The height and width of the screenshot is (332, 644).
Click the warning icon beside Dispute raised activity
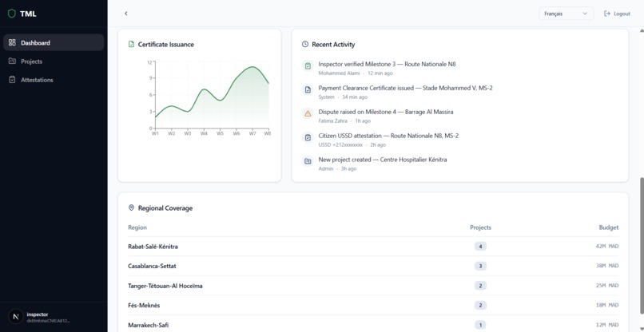click(x=308, y=113)
